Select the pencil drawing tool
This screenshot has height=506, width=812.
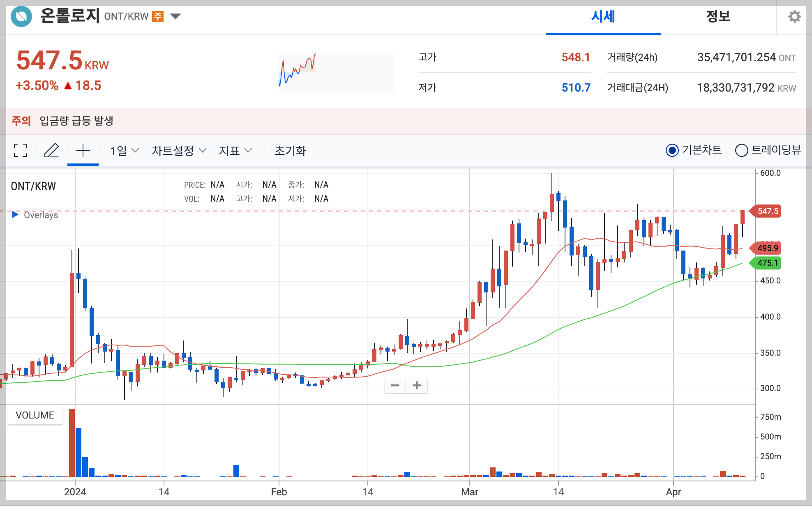tap(51, 151)
